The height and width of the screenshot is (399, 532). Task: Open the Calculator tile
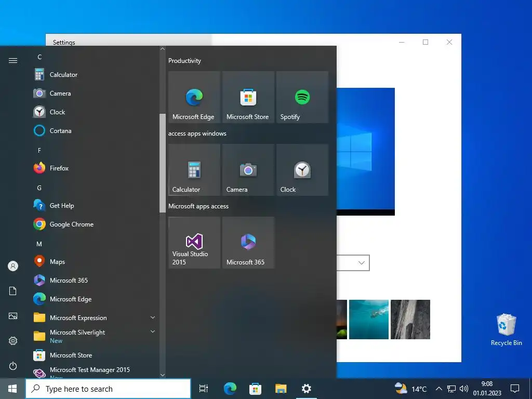[x=194, y=170]
